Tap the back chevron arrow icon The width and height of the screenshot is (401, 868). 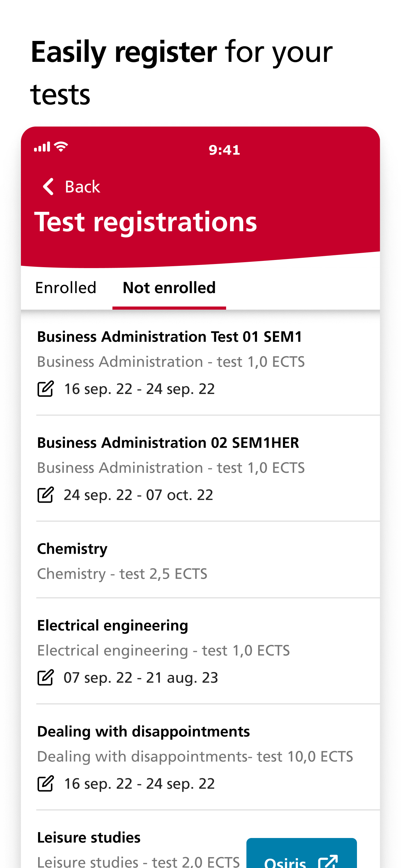click(x=48, y=186)
